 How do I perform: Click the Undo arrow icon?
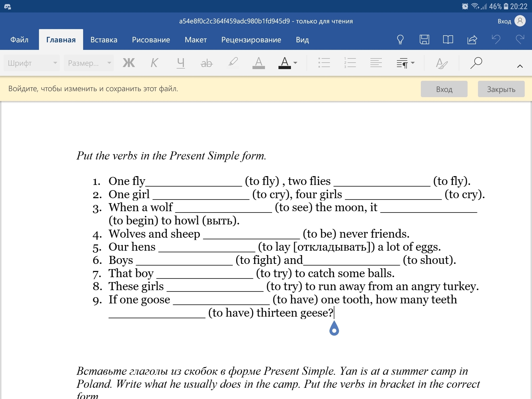pos(496,40)
